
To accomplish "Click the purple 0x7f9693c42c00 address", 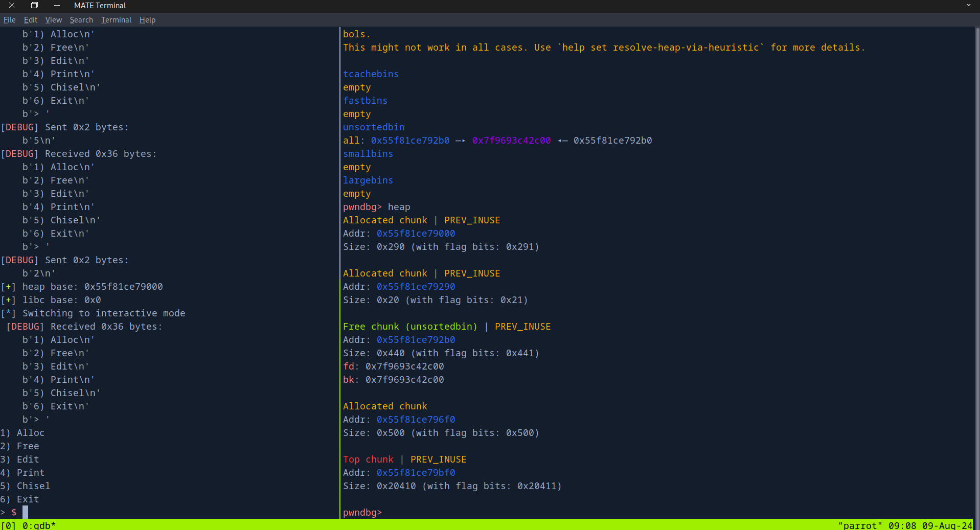I will [x=511, y=141].
